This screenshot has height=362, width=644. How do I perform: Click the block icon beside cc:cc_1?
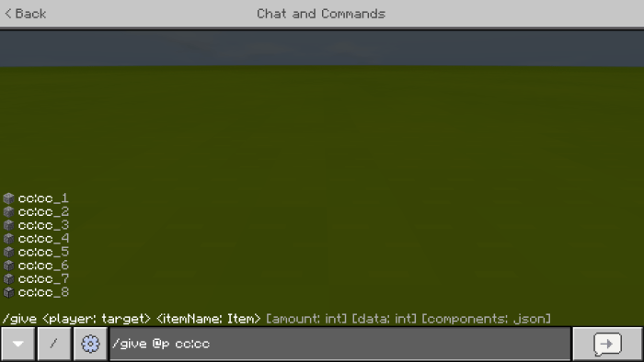click(8, 198)
